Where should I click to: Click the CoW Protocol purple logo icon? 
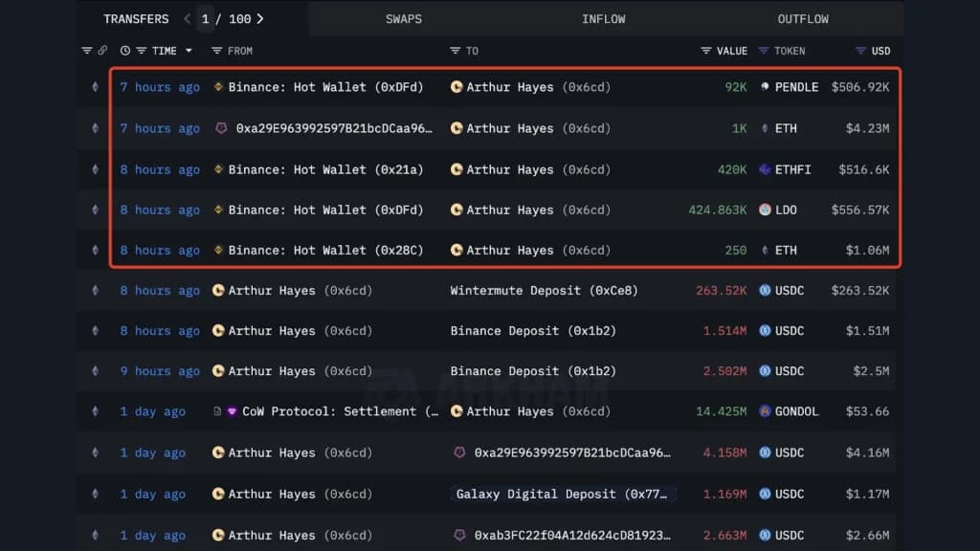[232, 411]
